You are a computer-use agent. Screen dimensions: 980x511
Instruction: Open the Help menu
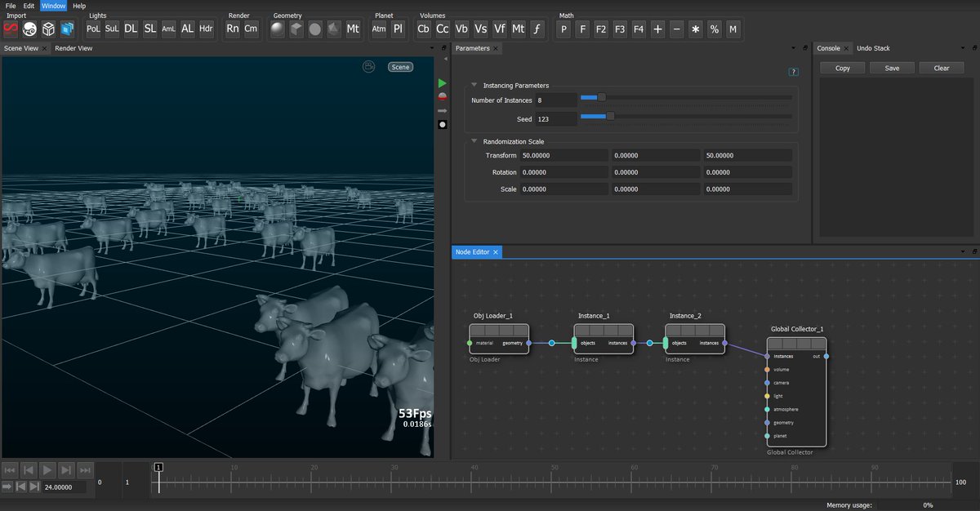[x=79, y=6]
